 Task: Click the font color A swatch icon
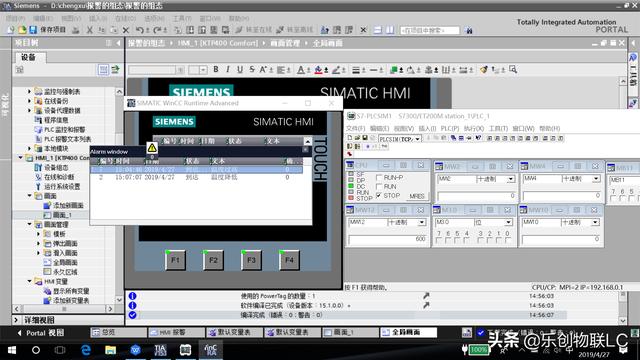(300, 70)
